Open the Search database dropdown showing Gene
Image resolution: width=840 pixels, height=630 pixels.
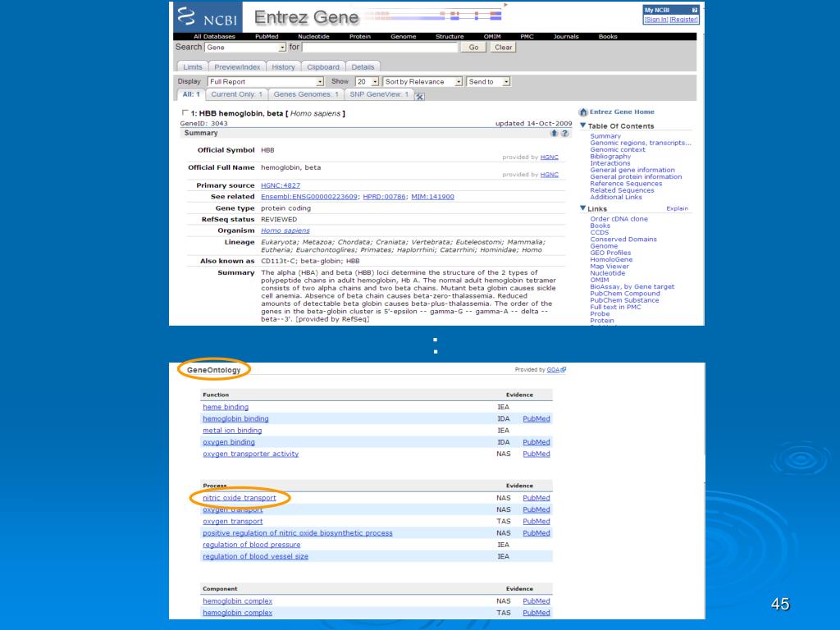[245, 47]
